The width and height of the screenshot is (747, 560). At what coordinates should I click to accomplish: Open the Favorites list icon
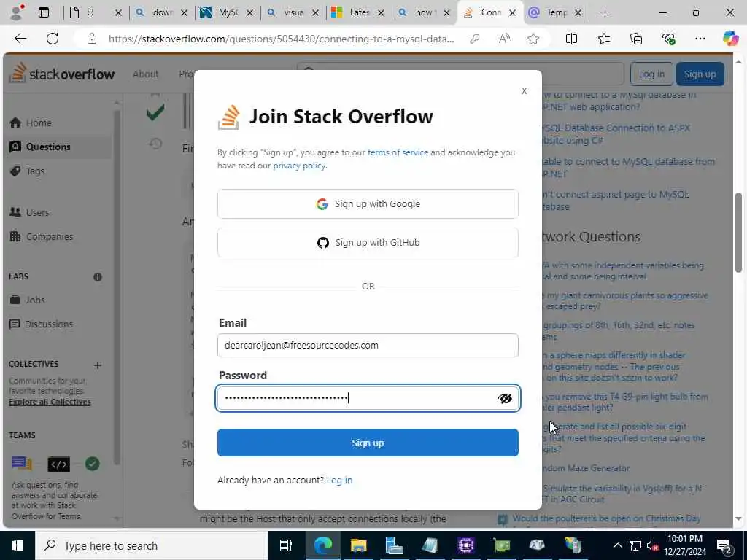coord(603,39)
